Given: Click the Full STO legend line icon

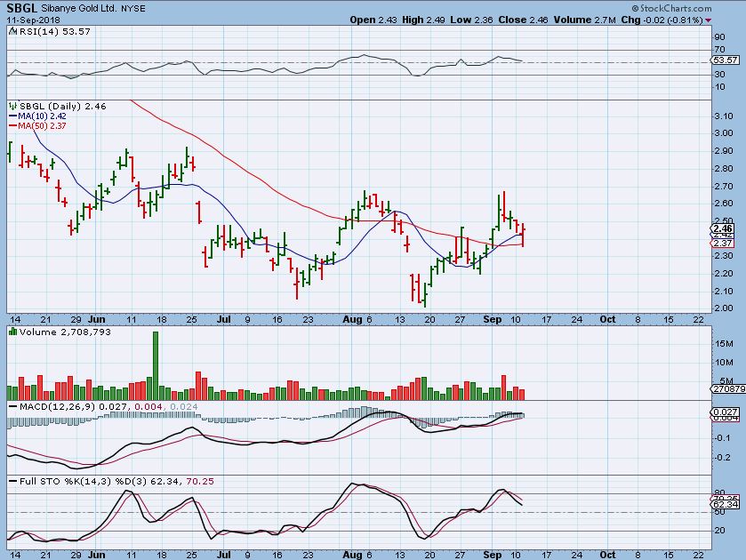Looking at the screenshot, I should click(12, 481).
